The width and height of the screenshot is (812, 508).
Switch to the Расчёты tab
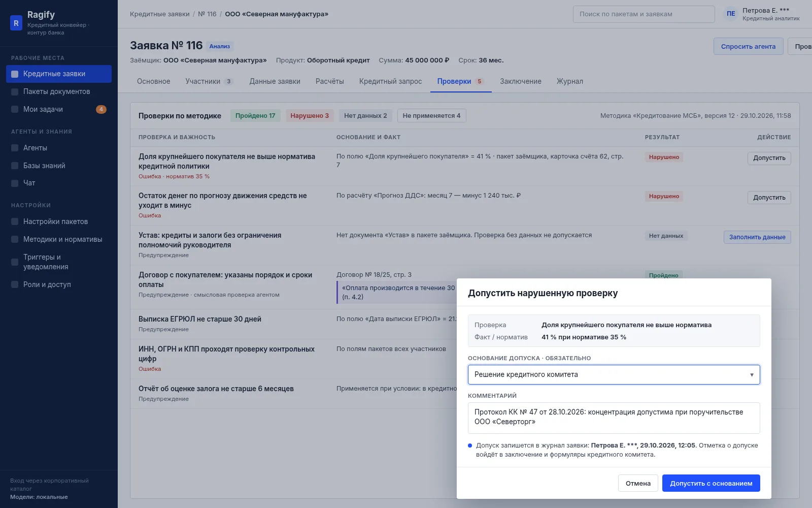(329, 81)
